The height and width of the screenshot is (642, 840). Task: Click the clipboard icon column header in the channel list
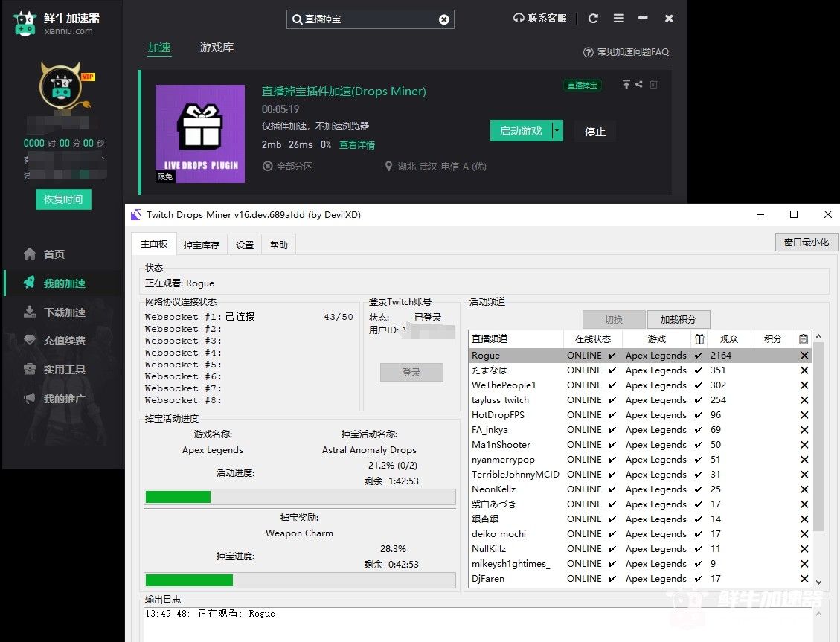click(803, 339)
